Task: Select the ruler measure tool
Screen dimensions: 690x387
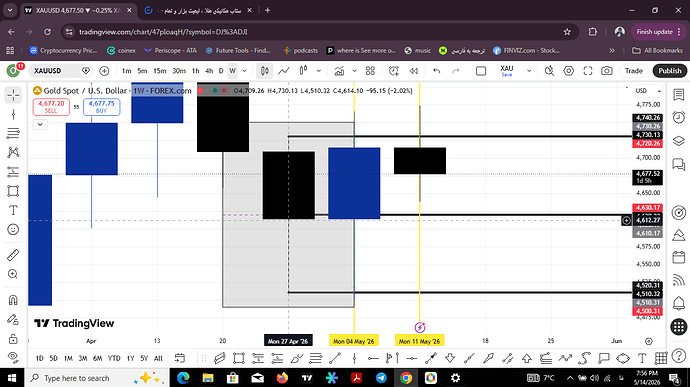Action: click(x=13, y=255)
